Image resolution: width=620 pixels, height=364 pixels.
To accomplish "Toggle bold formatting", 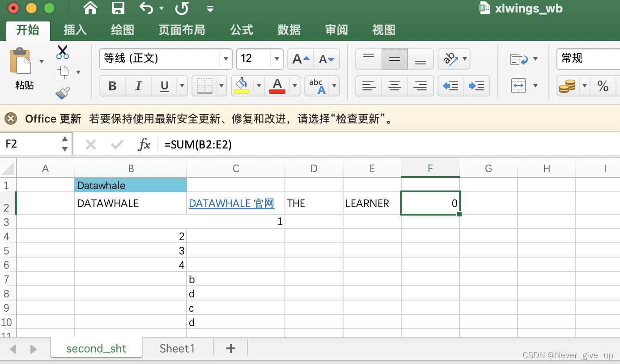I will click(113, 86).
